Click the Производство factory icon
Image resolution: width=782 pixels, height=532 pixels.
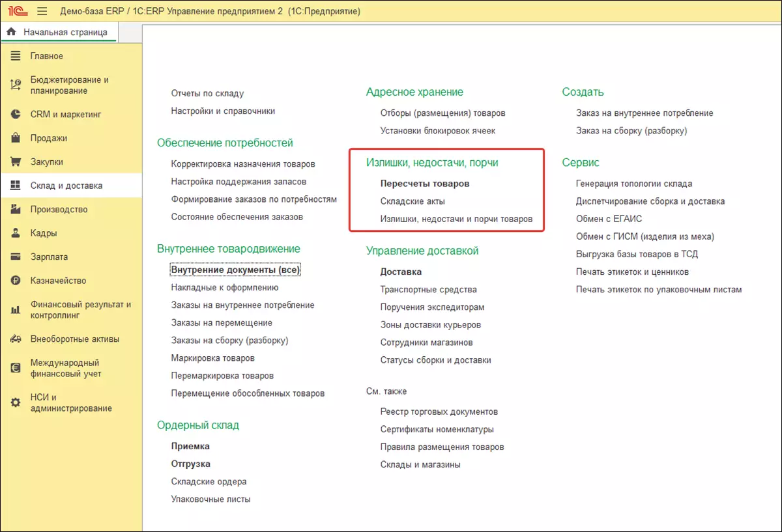point(16,209)
